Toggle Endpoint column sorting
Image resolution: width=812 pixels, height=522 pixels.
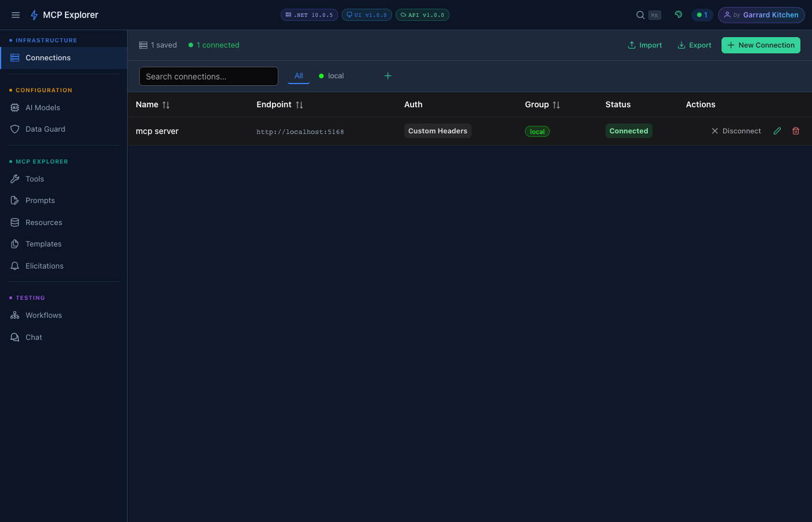299,104
